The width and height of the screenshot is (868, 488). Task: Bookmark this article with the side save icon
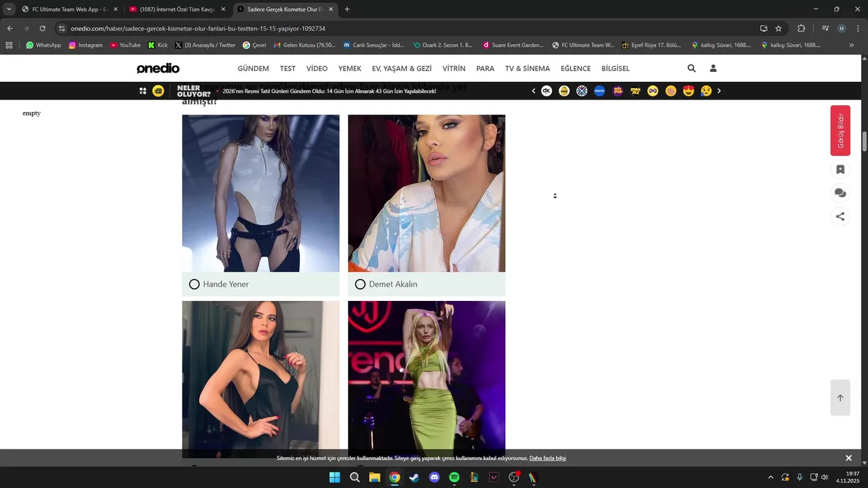[x=840, y=169]
